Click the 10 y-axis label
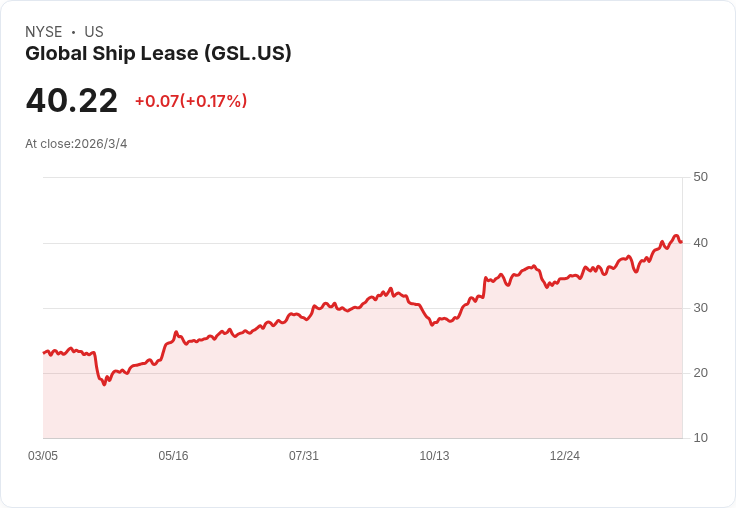The image size is (736, 508). 701,438
